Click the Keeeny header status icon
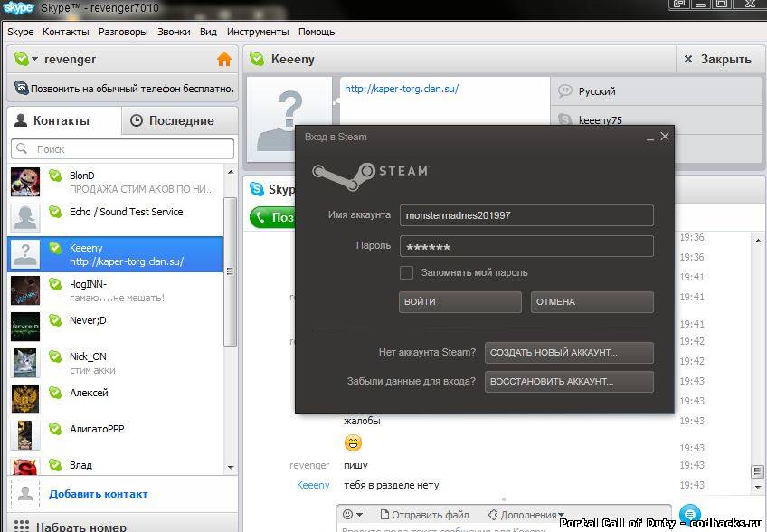 pos(257,59)
